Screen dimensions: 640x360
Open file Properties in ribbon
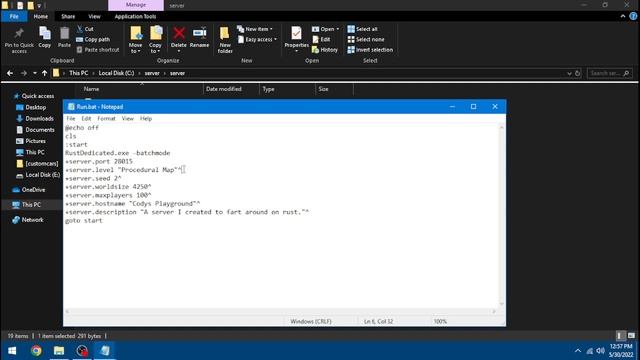click(x=296, y=40)
